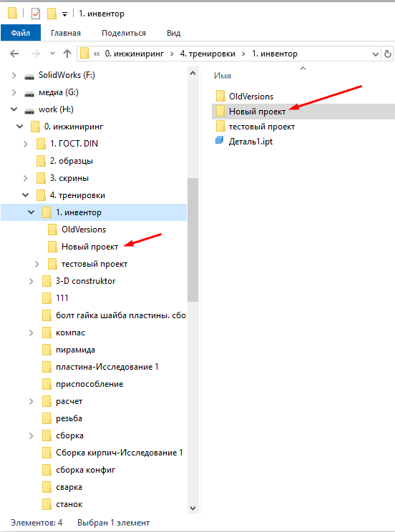
Task: Expand the '3-D construktor' folder
Action: pyautogui.click(x=31, y=281)
